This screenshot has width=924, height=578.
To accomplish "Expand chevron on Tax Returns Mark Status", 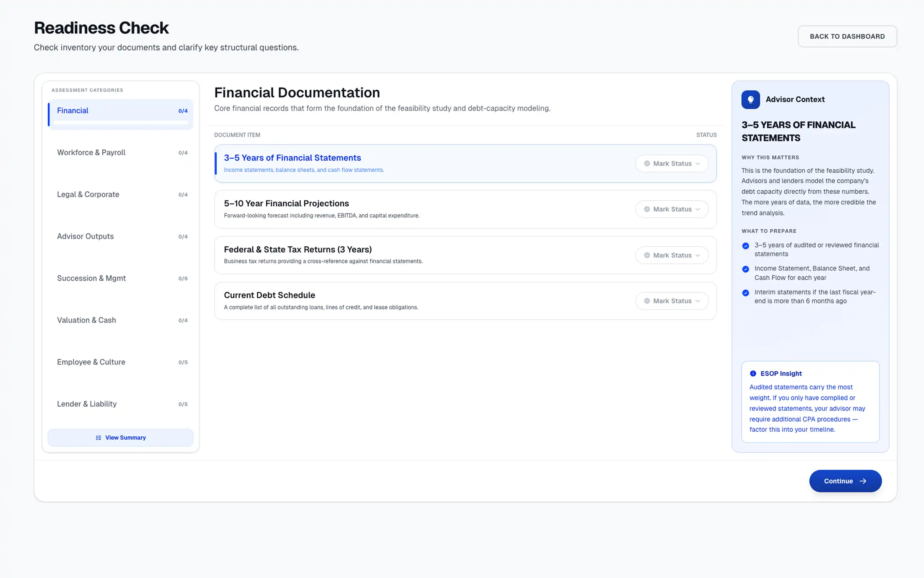I will pos(698,255).
